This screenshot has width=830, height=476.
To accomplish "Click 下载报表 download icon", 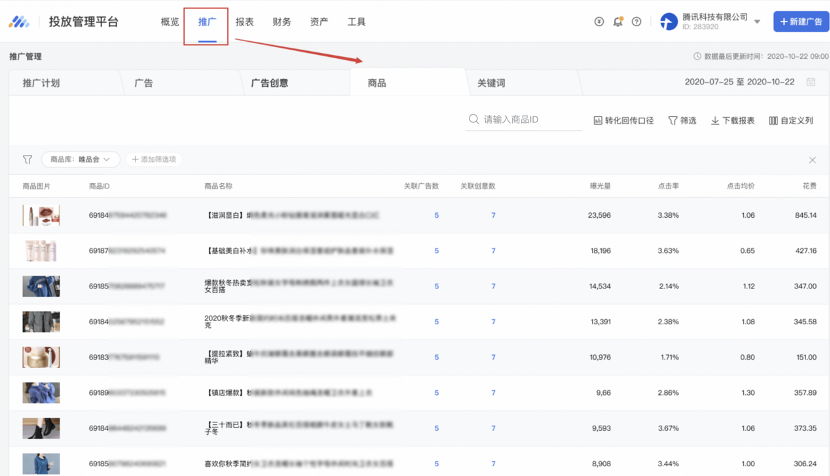I will point(733,120).
